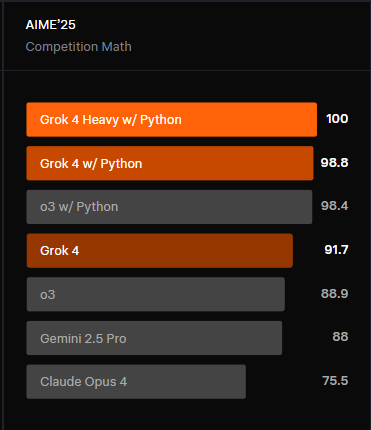371x430 pixels.
Task: Select the Grok 4 w/ Python bar
Action: click(170, 163)
